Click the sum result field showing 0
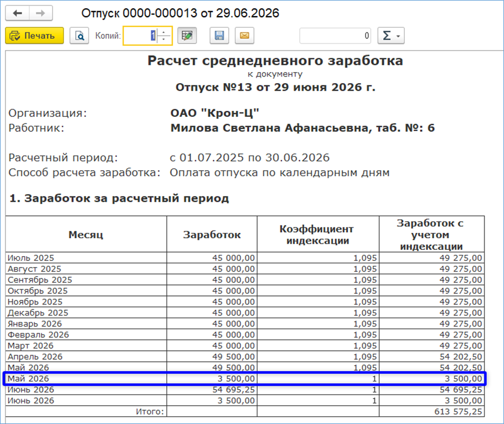The width and height of the screenshot is (504, 424). point(335,35)
